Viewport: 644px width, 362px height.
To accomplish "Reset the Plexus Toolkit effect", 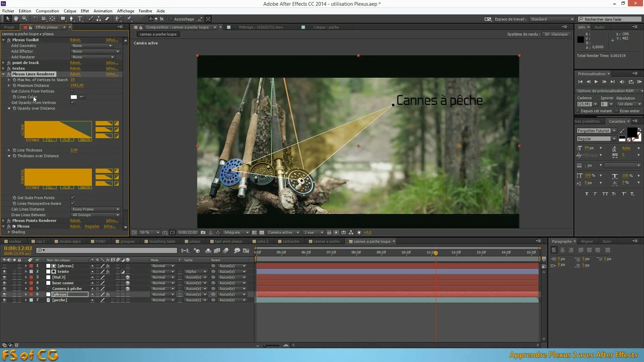I will (x=75, y=40).
